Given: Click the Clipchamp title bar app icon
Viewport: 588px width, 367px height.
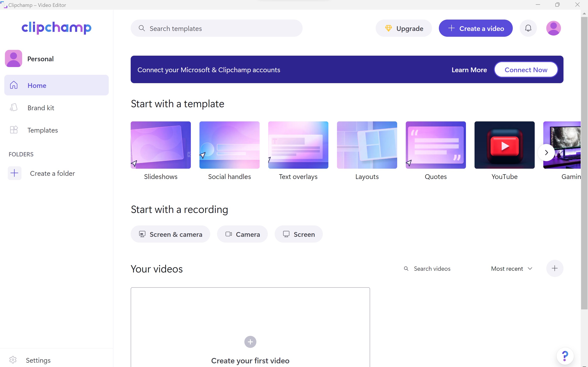Looking at the screenshot, I should click(4, 5).
